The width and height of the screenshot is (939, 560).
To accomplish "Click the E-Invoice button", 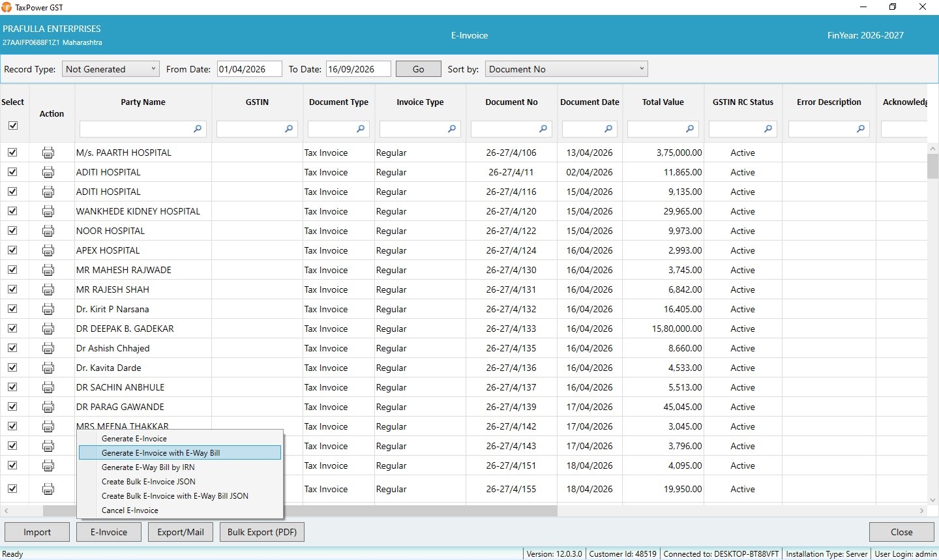I will click(109, 532).
